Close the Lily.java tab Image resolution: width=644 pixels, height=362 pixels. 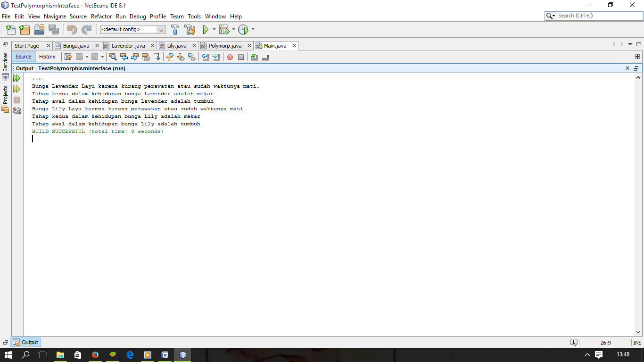(194, 46)
